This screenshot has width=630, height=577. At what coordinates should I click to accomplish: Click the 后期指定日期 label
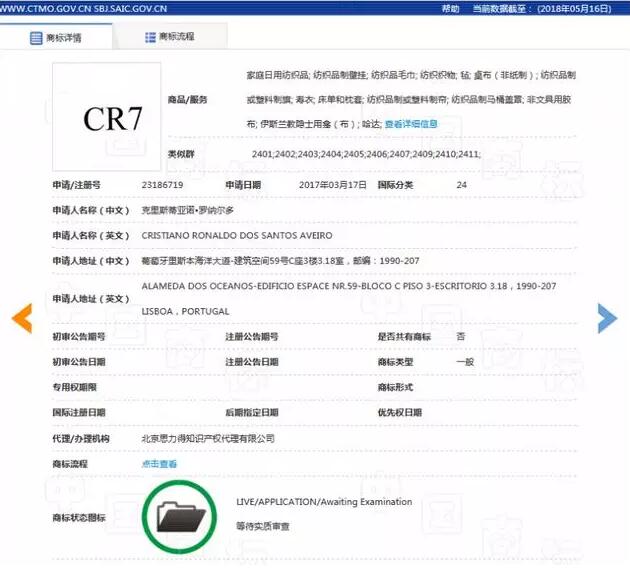(252, 412)
